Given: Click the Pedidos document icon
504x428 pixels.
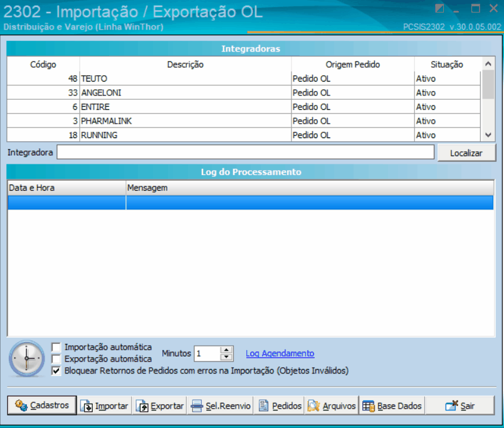Looking at the screenshot, I should 263,405.
